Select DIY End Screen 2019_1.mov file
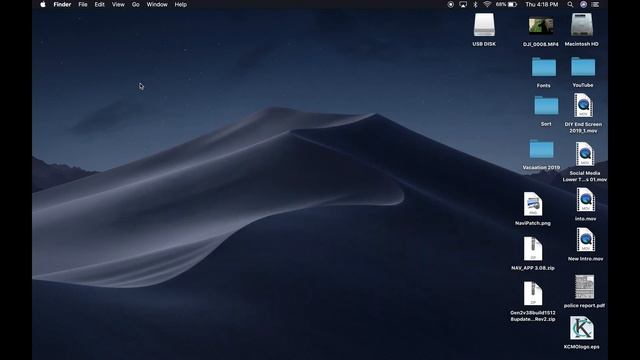This screenshot has width=640, height=360. pos(583,106)
